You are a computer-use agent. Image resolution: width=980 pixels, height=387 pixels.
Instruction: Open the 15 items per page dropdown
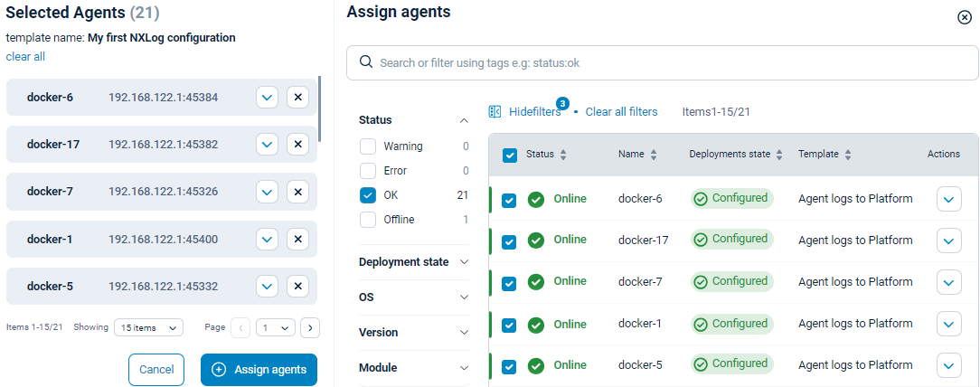[149, 327]
